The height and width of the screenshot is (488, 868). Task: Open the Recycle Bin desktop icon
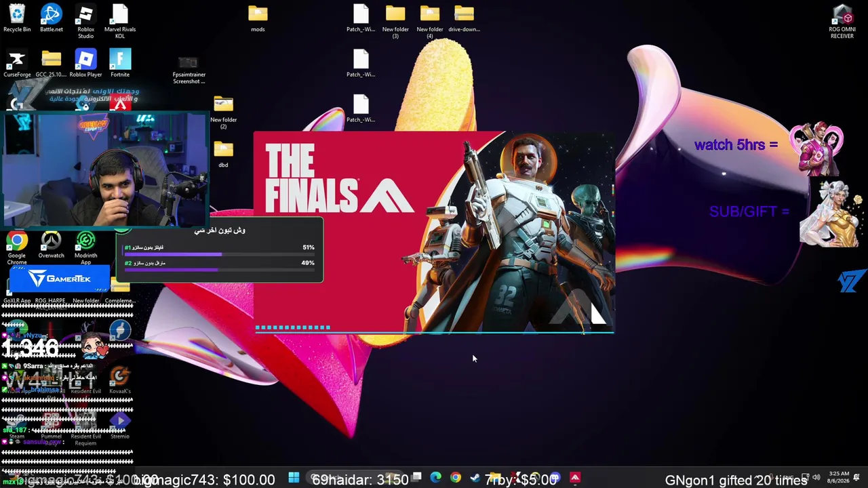17,18
